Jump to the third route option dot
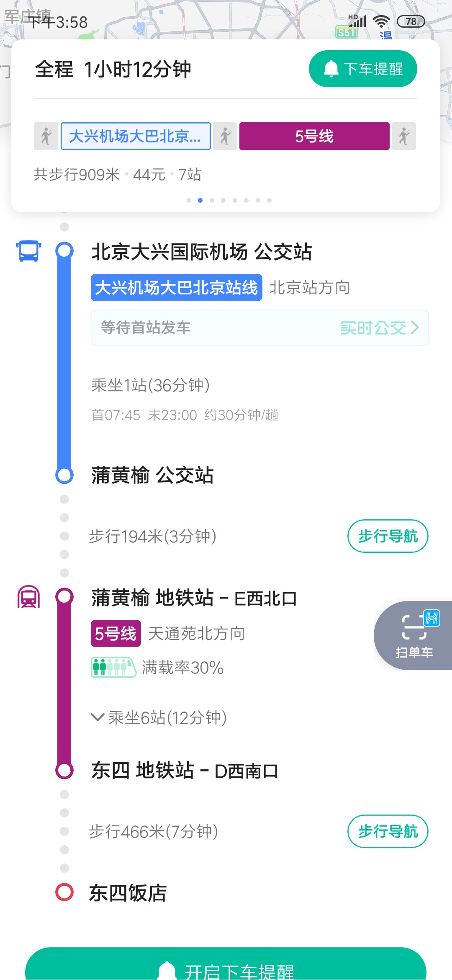The image size is (452, 980). coord(212,201)
